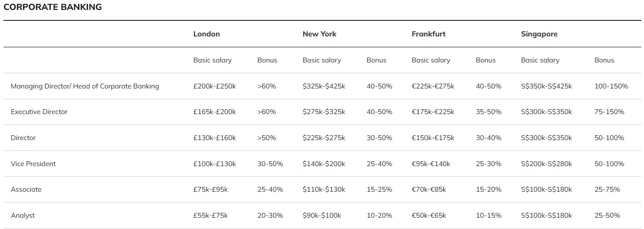The image size is (644, 229).
Task: Click the Managing Director/ Head of Corporate Banking row label
Action: [85, 86]
